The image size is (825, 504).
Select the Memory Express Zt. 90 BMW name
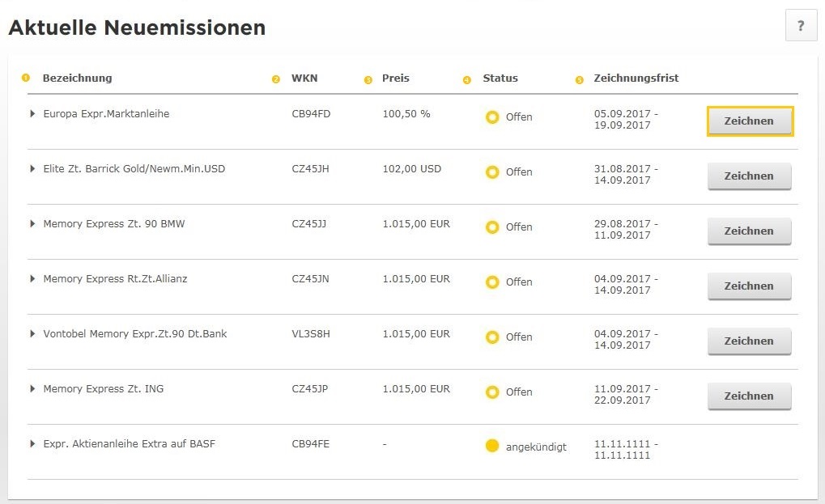pyautogui.click(x=114, y=224)
